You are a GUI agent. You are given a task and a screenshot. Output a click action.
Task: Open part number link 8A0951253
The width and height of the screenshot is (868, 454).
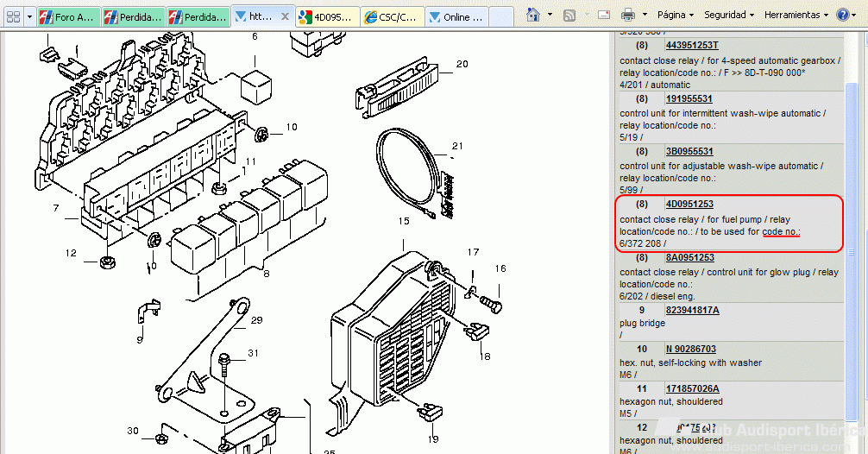689,258
